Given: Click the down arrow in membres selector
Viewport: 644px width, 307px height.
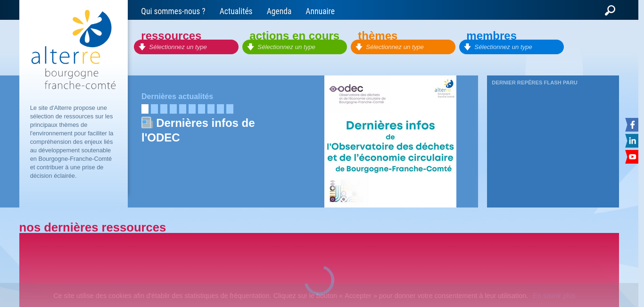Looking at the screenshot, I should [x=467, y=47].
